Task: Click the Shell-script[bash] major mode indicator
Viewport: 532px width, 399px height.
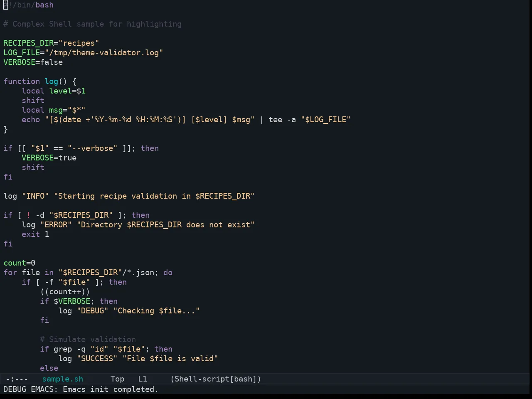Action: 216,379
